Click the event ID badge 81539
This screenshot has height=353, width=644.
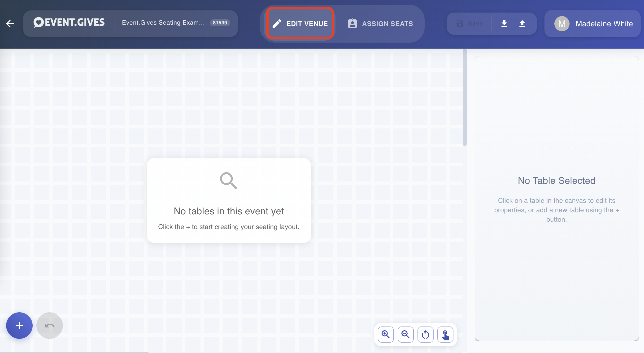(220, 23)
